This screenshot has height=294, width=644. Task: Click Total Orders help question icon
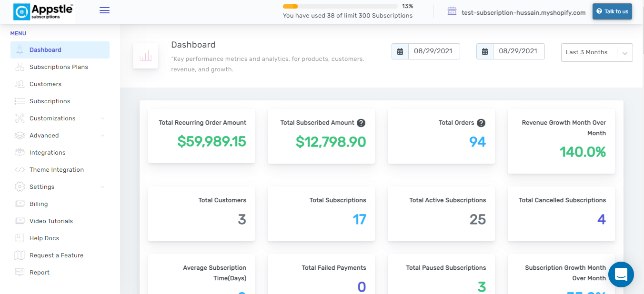pyautogui.click(x=481, y=123)
